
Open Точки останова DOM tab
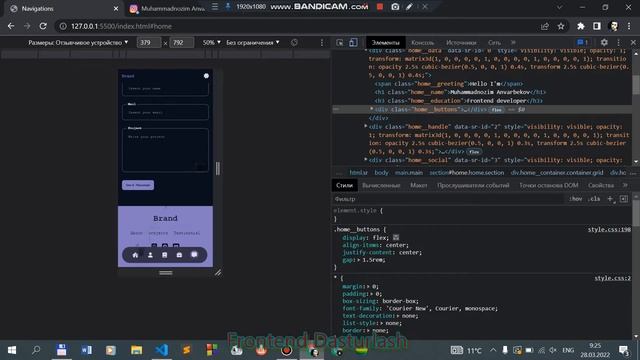tap(549, 185)
